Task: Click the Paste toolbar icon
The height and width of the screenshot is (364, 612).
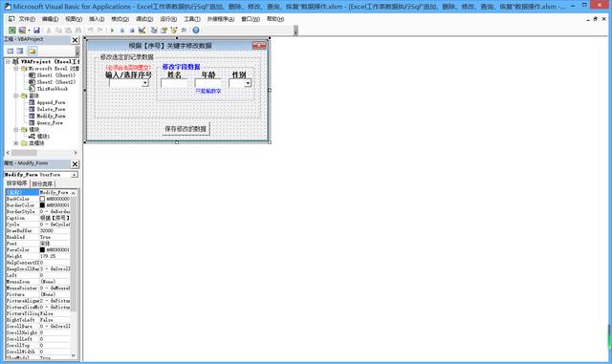Action: (x=68, y=30)
